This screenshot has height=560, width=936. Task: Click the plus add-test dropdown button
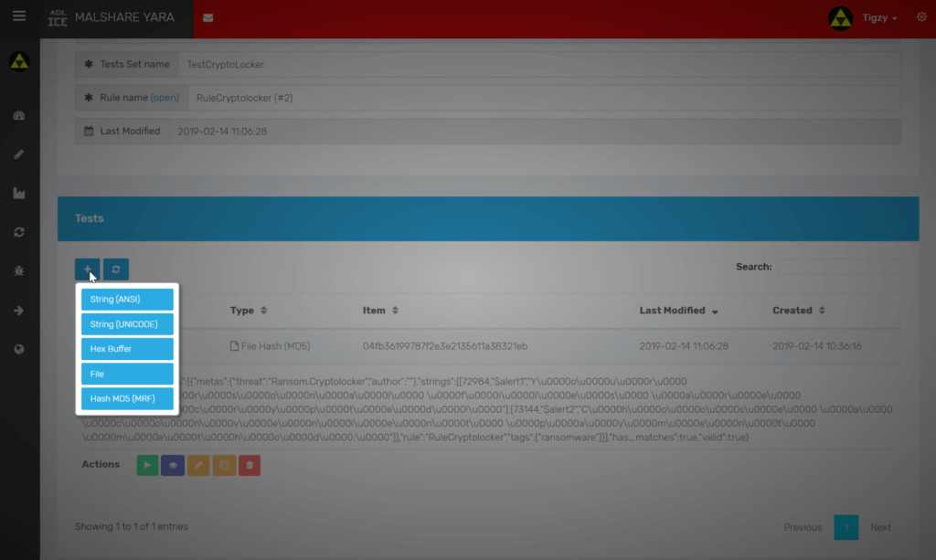coord(88,269)
